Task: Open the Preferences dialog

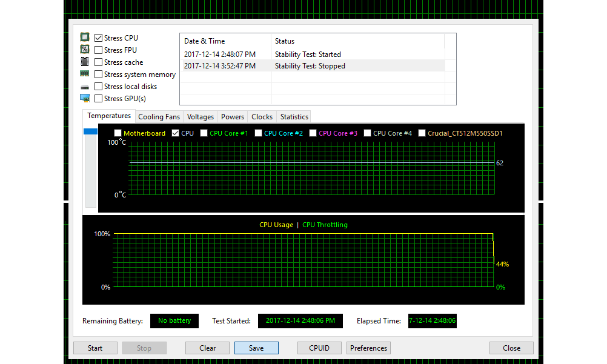Action: click(x=368, y=348)
